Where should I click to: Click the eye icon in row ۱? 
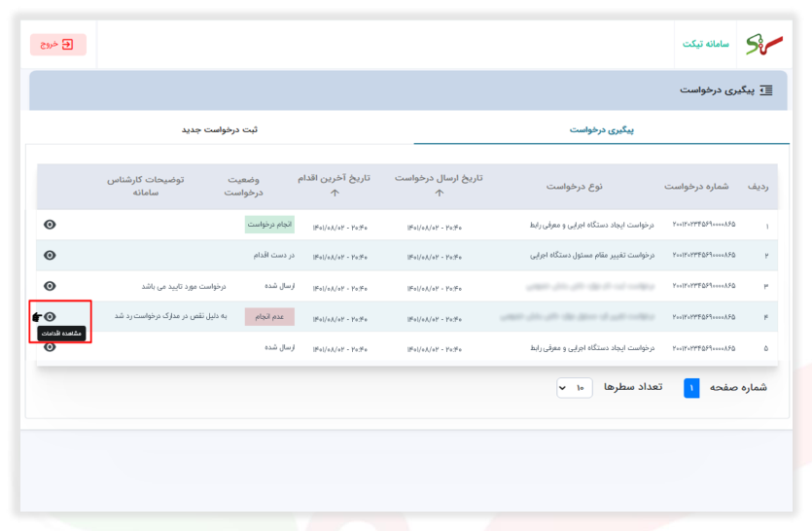[x=50, y=225]
